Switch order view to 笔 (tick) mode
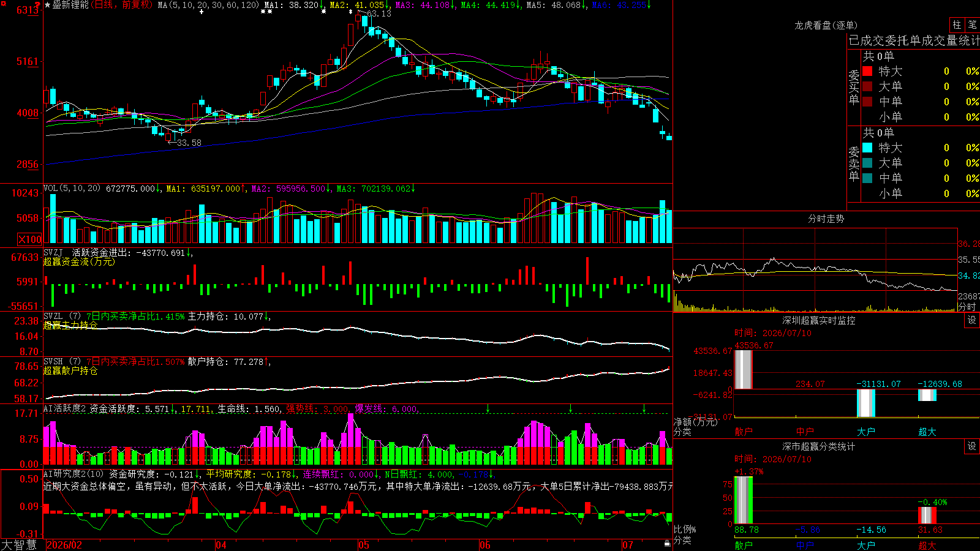 point(973,24)
